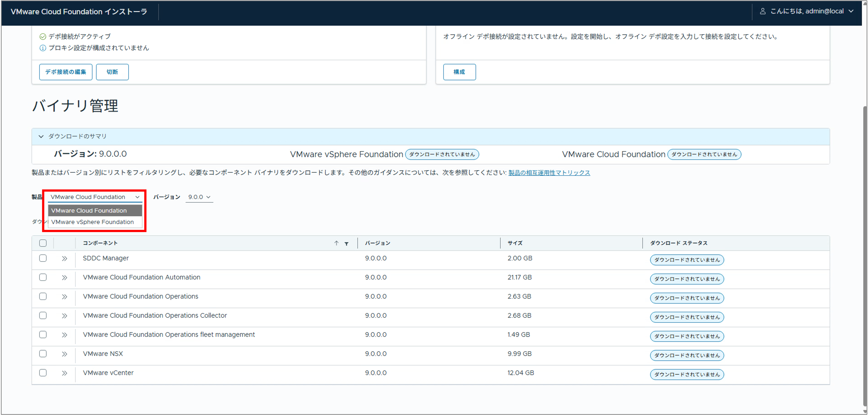Click the user profile icon in header
The width and height of the screenshot is (868, 415).
point(763,11)
